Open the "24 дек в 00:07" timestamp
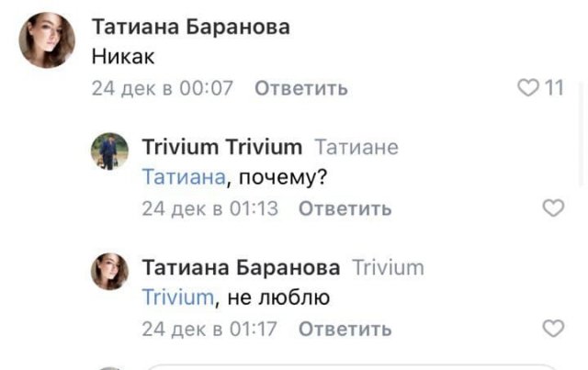 (163, 89)
